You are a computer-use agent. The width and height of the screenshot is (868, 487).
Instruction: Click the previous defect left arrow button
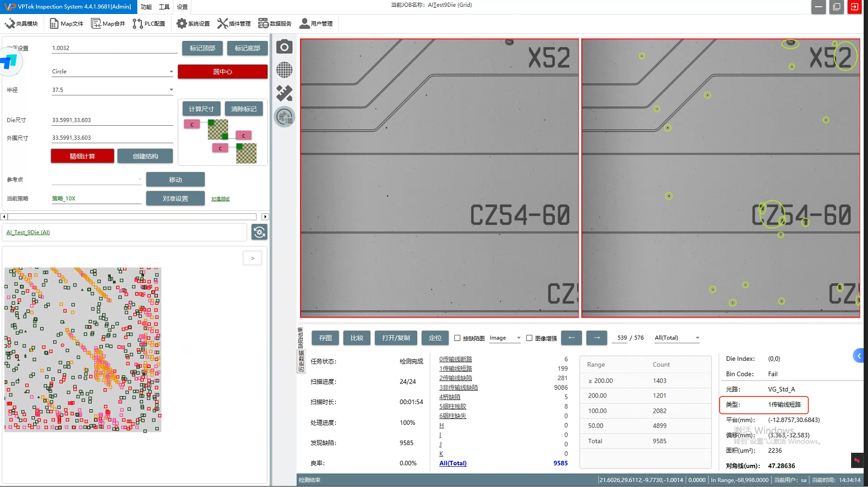tap(571, 338)
